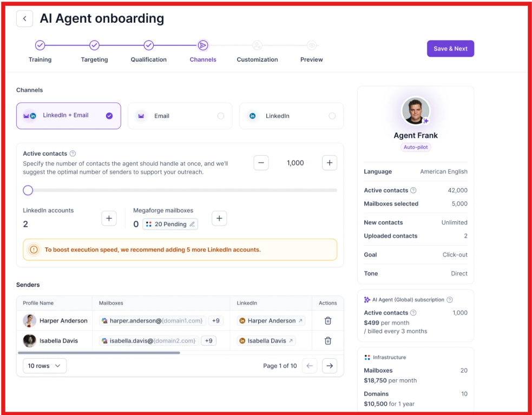
Task: Select the Email channel option
Action: (180, 115)
